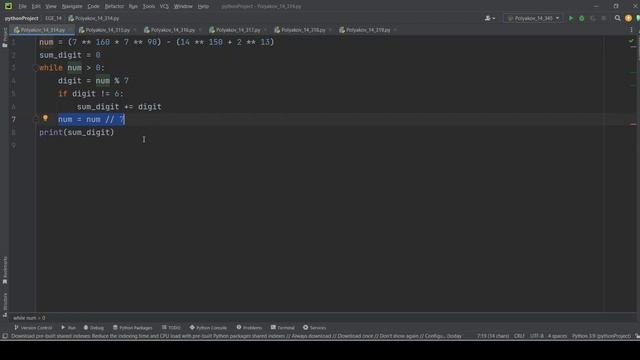Click the cursor position 7:19 status indicator
The width and height of the screenshot is (640, 360).
pyautogui.click(x=493, y=336)
